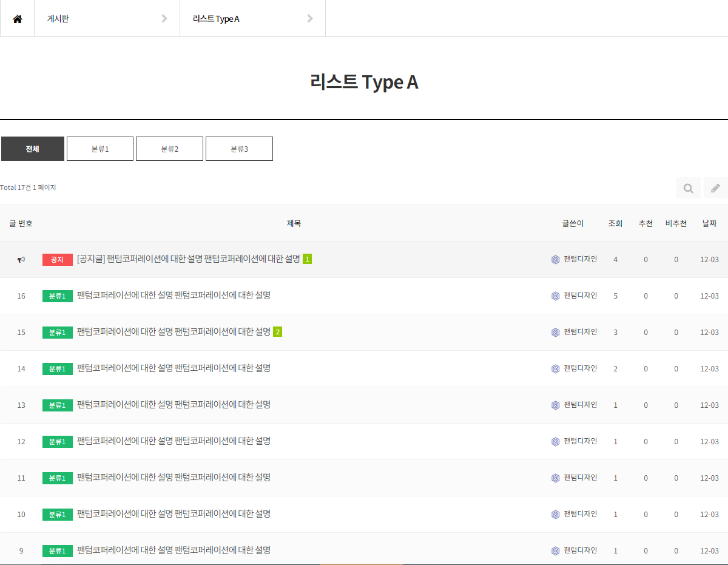
Task: Open the search magnifier icon
Action: [x=688, y=188]
